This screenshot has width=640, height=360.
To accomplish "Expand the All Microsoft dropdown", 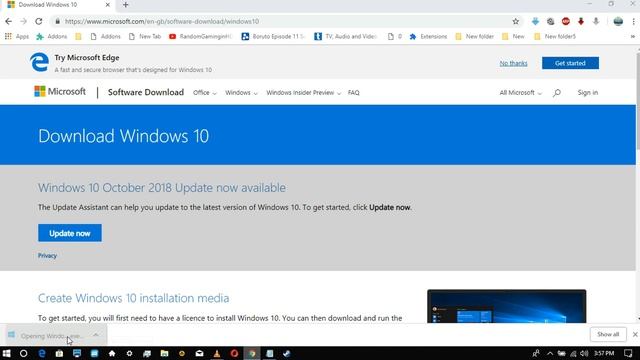I will 520,93.
